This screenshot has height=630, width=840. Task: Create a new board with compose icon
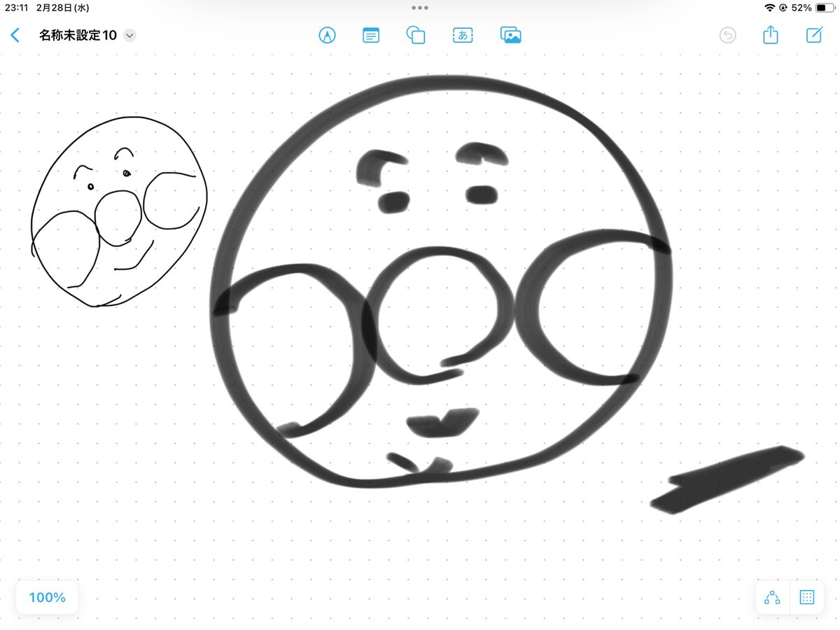814,35
